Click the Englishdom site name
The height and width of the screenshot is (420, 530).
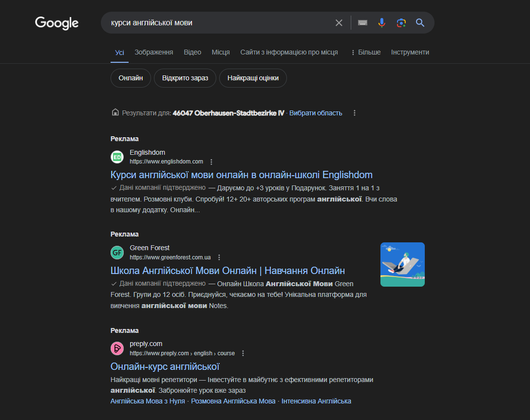[148, 153]
